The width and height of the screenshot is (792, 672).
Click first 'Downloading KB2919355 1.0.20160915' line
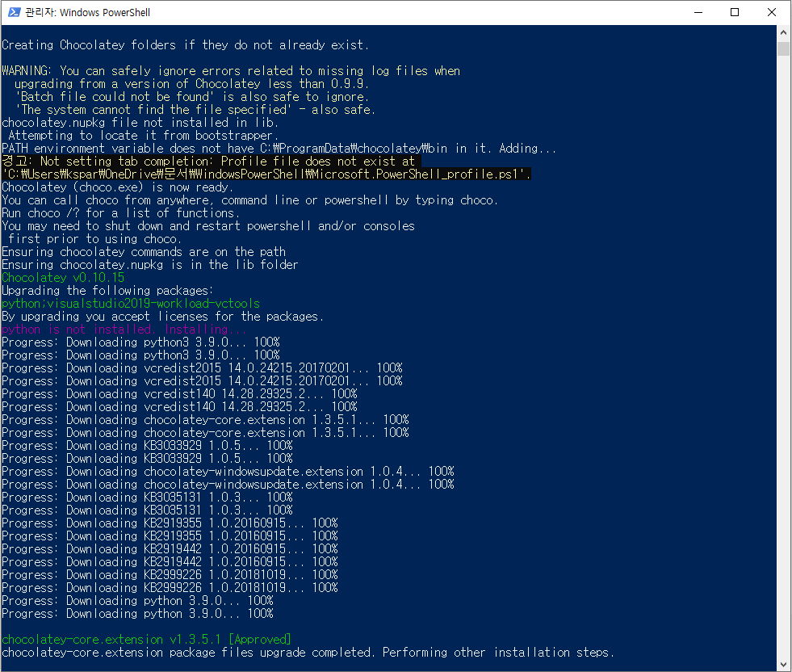pyautogui.click(x=170, y=523)
